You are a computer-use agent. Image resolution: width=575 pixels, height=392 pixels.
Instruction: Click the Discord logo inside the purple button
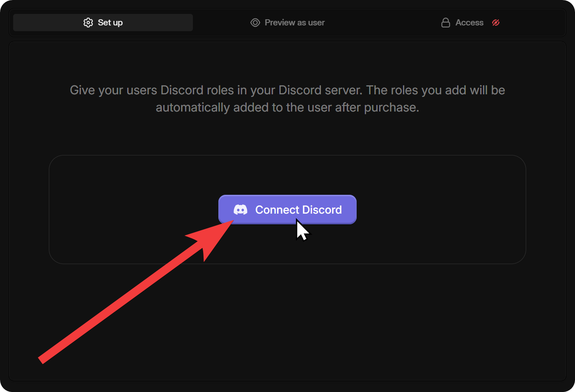(x=240, y=210)
